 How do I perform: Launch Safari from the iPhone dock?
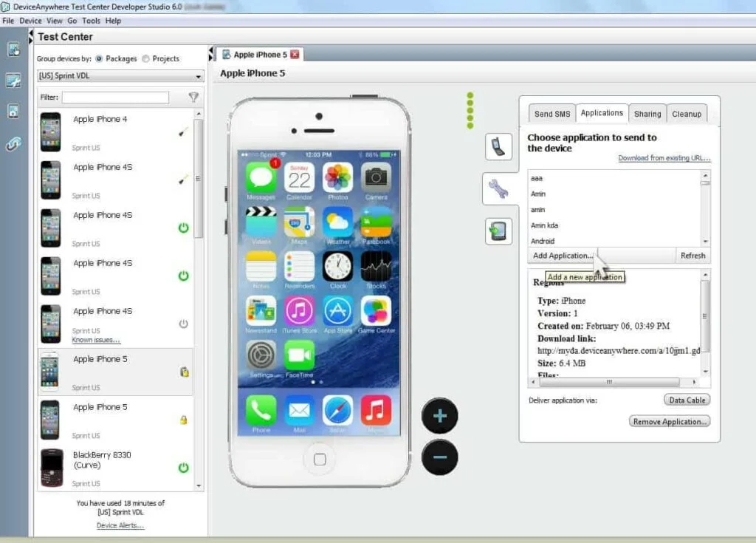point(337,410)
